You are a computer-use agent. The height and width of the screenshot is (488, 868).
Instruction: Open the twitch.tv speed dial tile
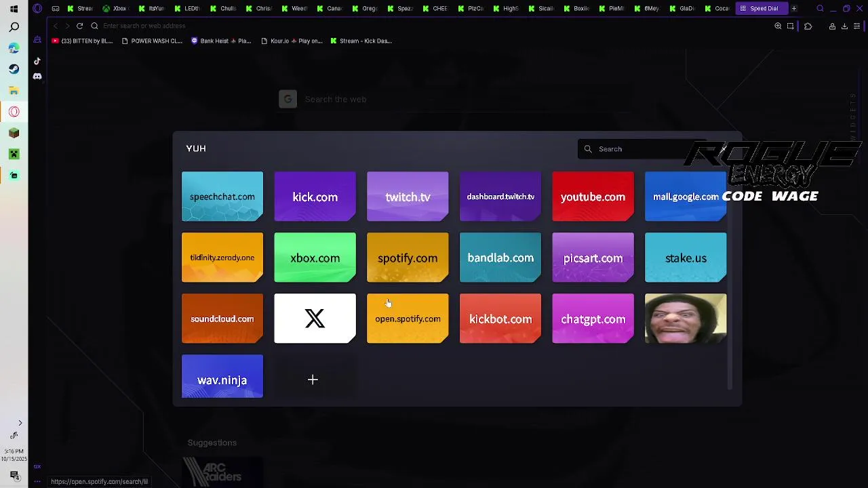coord(408,197)
